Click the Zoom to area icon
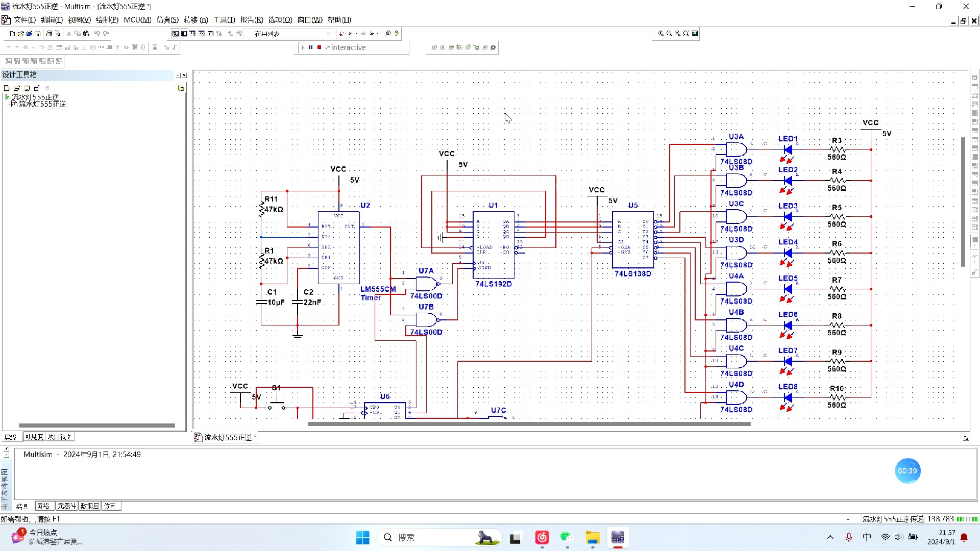The width and height of the screenshot is (980, 551). (x=678, y=34)
